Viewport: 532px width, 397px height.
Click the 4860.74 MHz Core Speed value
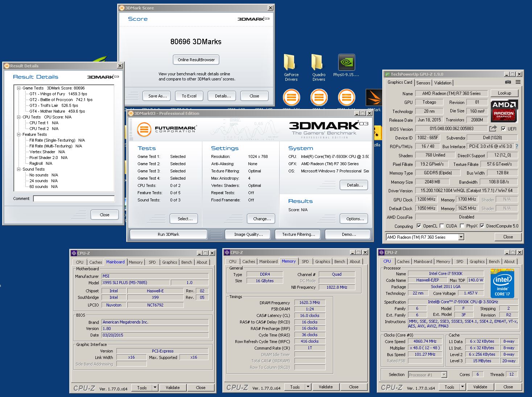tap(425, 341)
